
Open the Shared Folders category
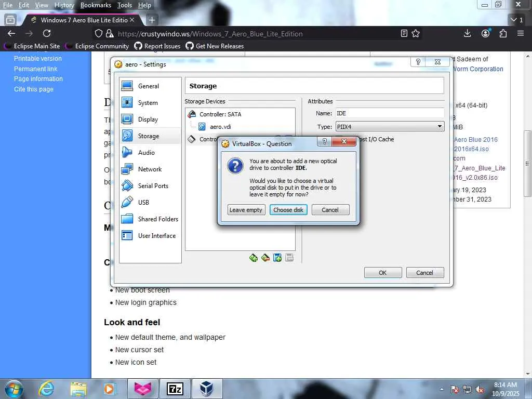point(150,219)
